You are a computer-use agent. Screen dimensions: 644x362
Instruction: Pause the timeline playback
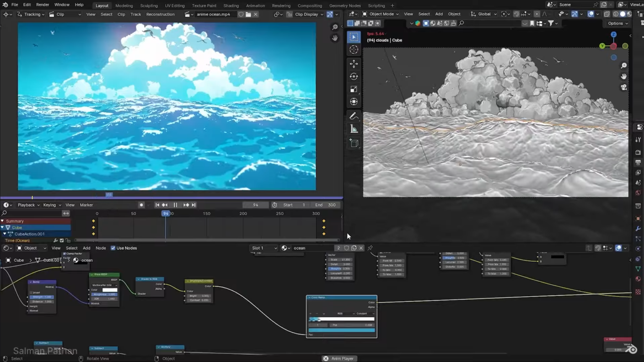click(x=175, y=205)
